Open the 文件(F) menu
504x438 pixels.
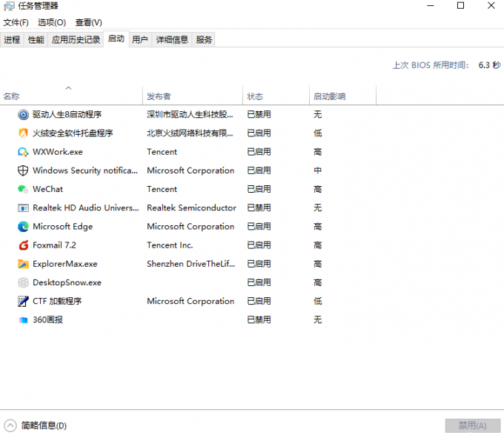tap(16, 22)
